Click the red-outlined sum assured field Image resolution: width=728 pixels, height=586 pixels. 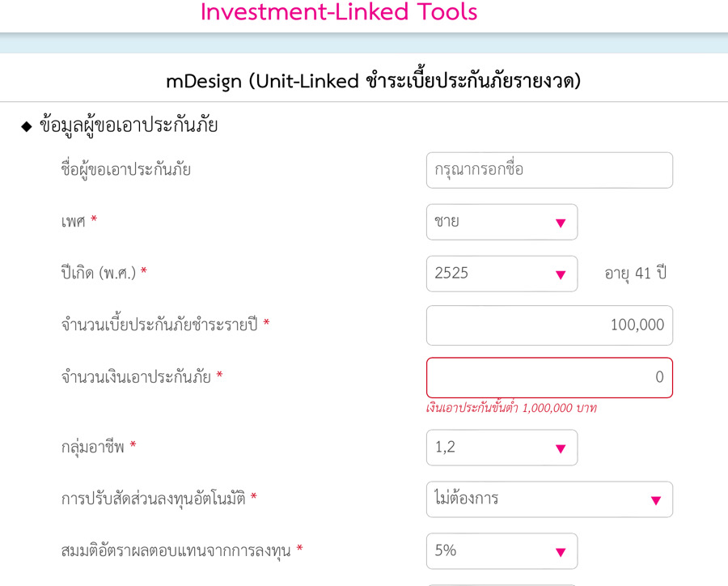click(x=549, y=377)
